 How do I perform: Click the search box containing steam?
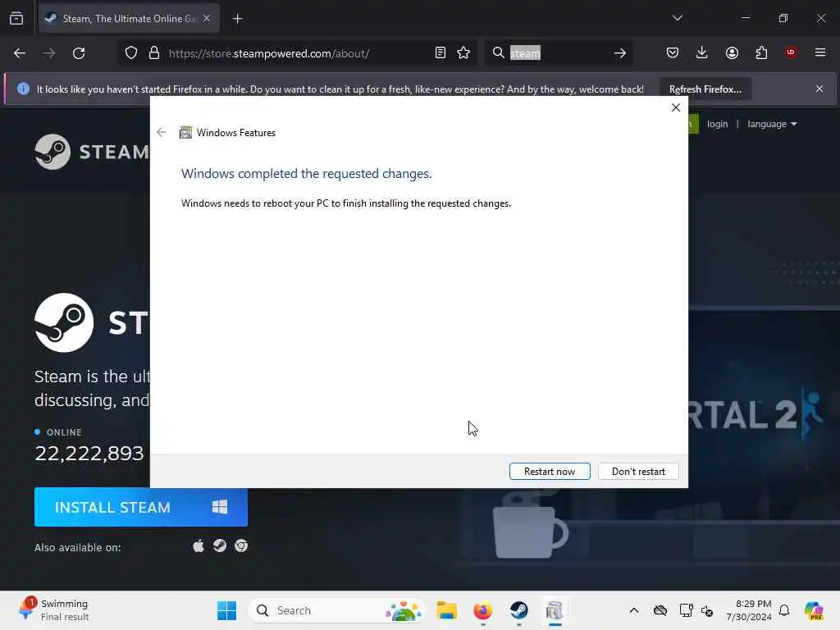tap(557, 53)
